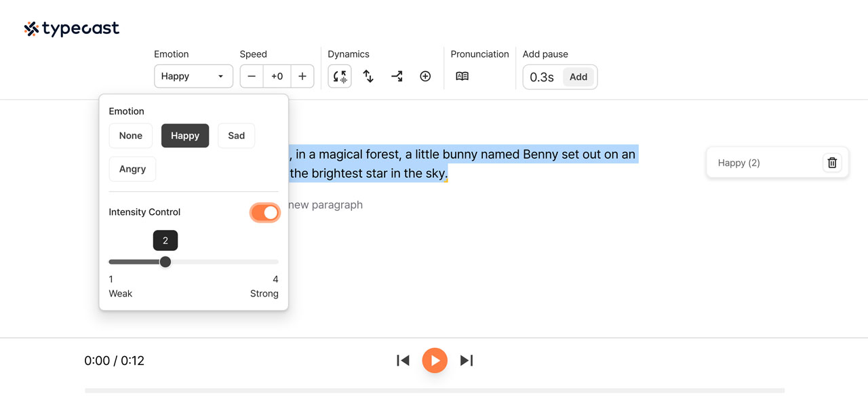The image size is (868, 407).
Task: Decrease speed with the minus button
Action: pyautogui.click(x=252, y=76)
